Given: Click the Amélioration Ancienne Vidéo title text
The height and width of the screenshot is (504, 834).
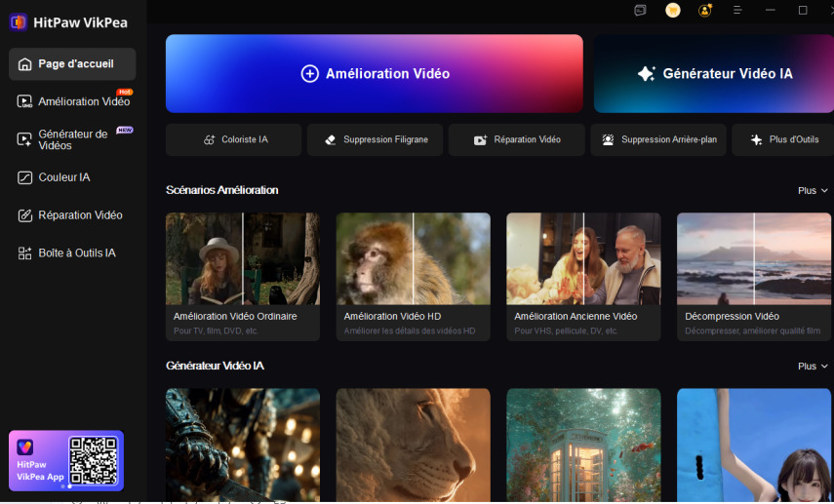Looking at the screenshot, I should pos(576,316).
